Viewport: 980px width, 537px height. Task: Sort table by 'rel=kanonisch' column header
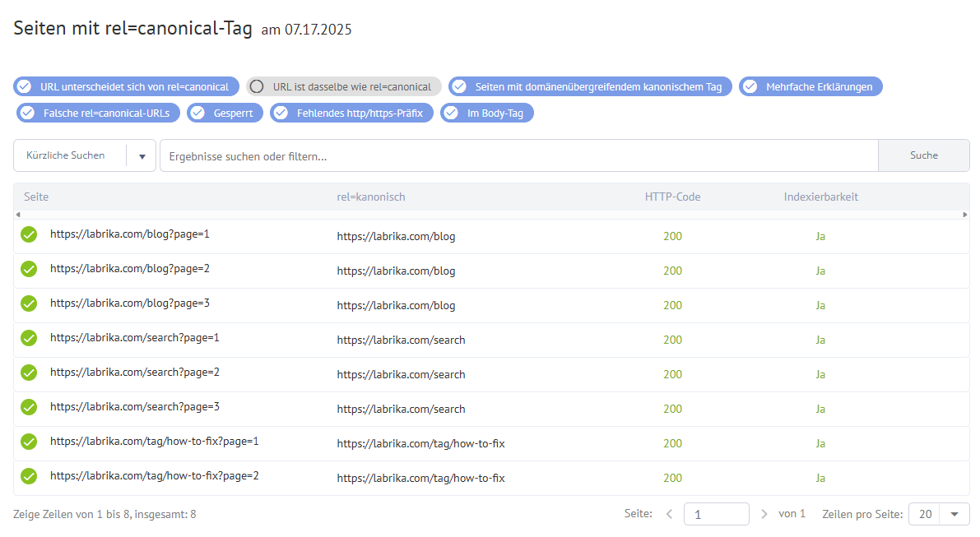pyautogui.click(x=370, y=197)
